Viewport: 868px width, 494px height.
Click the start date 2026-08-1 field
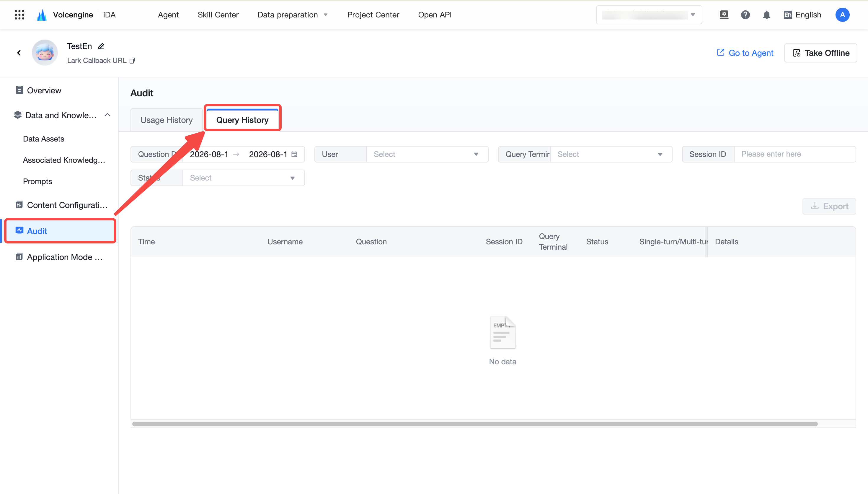[209, 154]
